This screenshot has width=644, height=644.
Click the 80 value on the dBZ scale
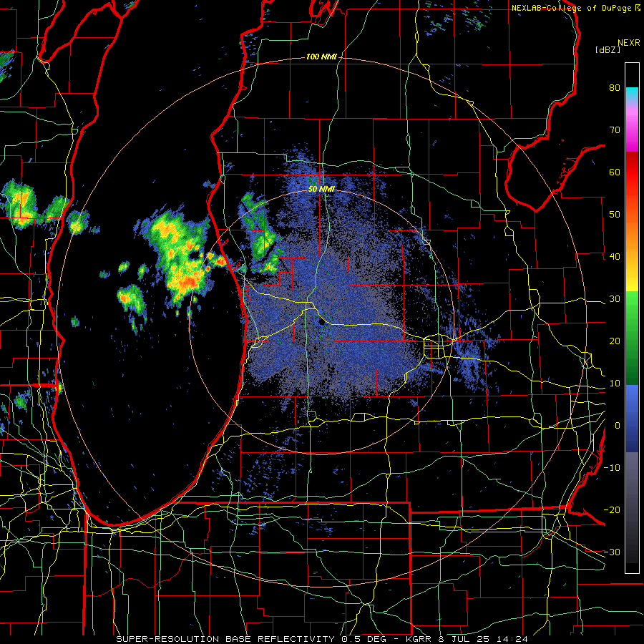point(615,87)
